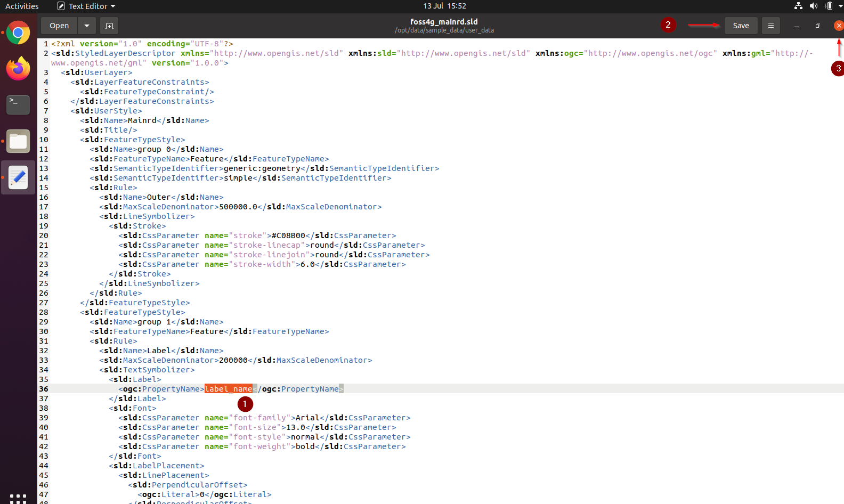Open the Files manager dock icon
The width and height of the screenshot is (844, 504).
click(x=18, y=141)
